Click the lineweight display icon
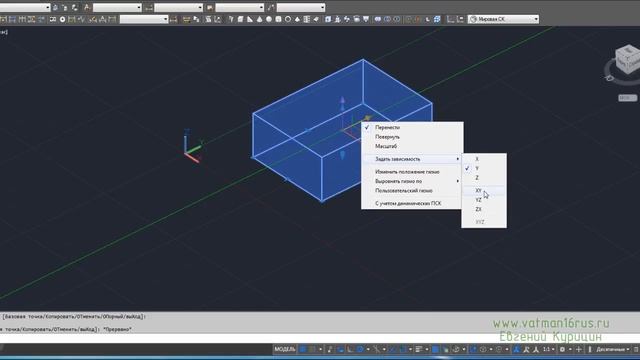This screenshot has width=640, height=360. pyautogui.click(x=419, y=349)
